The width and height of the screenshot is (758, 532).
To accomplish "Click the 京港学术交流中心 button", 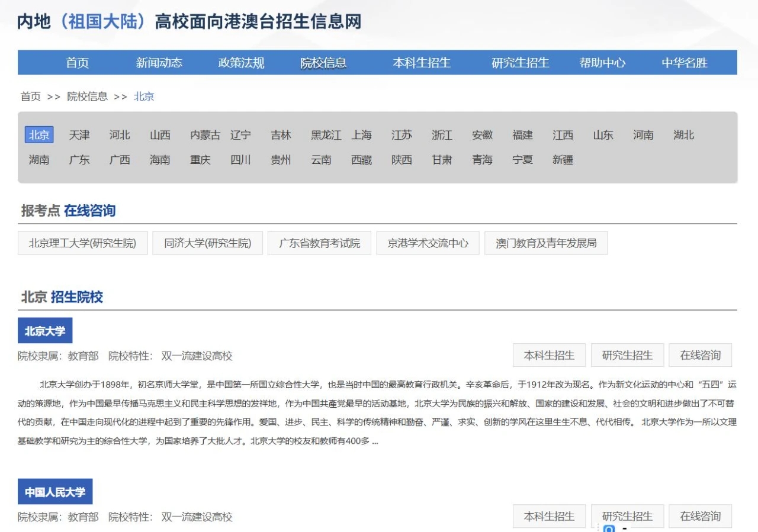I will point(428,243).
